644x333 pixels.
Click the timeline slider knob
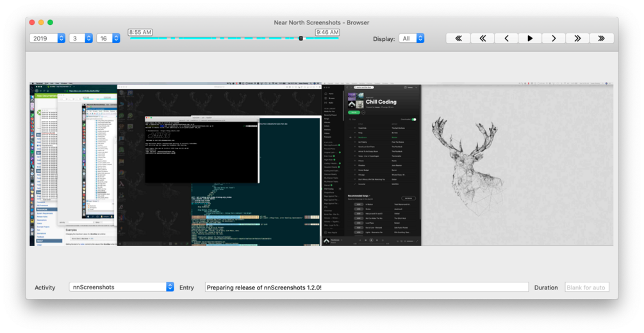(301, 38)
